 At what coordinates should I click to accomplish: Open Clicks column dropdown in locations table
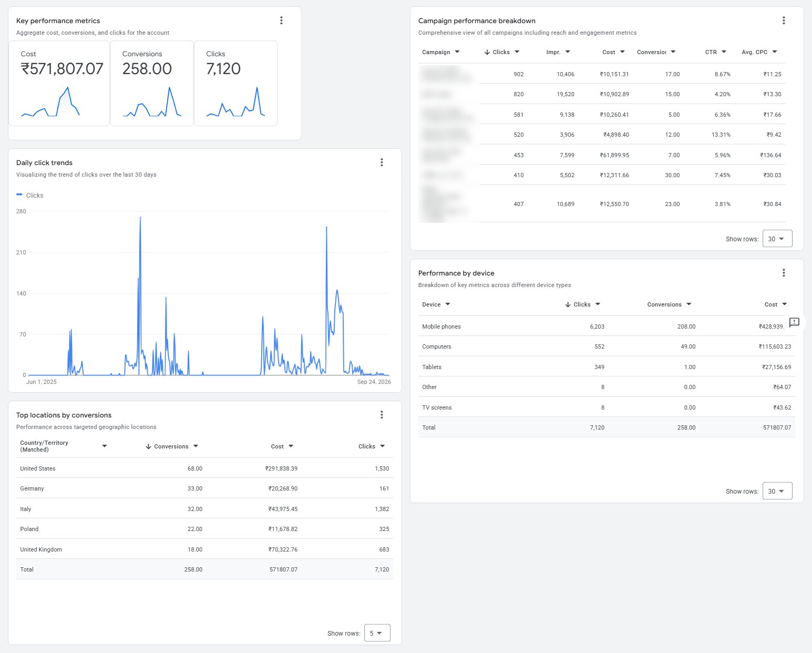pyautogui.click(x=383, y=446)
